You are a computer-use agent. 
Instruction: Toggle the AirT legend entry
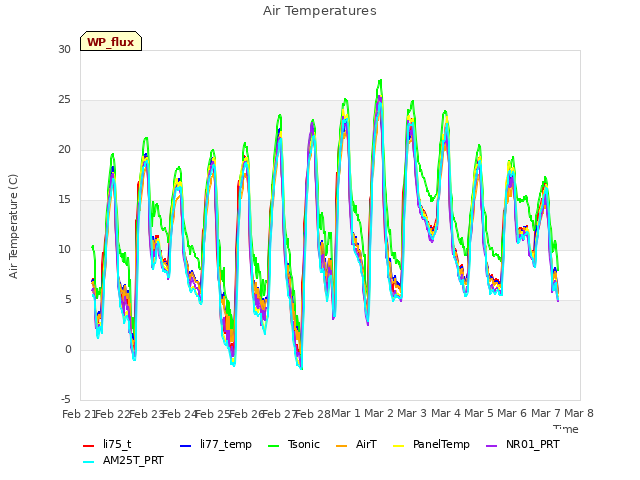(x=356, y=444)
